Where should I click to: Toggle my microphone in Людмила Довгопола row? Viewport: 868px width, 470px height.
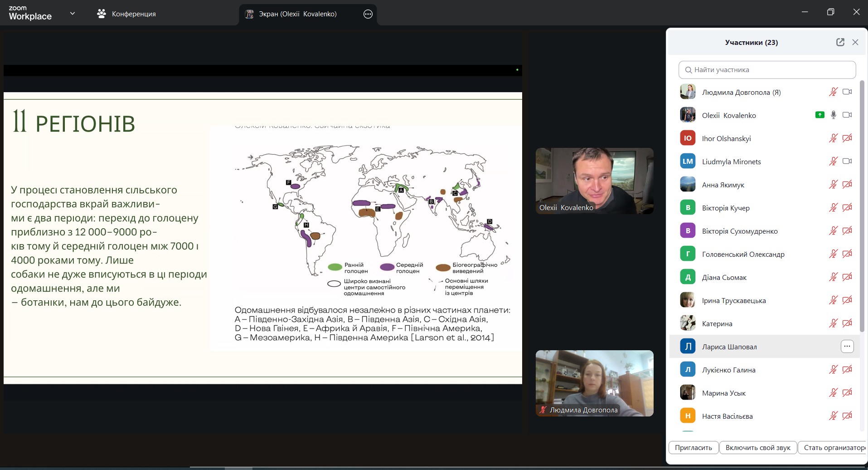833,92
